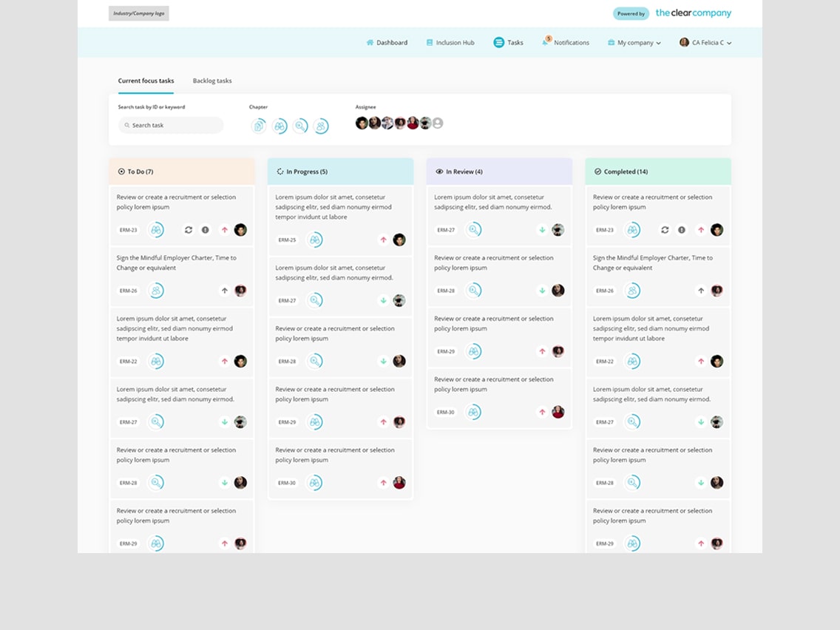Image resolution: width=840 pixels, height=630 pixels.
Task: Click the Search task input field
Action: [x=172, y=126]
